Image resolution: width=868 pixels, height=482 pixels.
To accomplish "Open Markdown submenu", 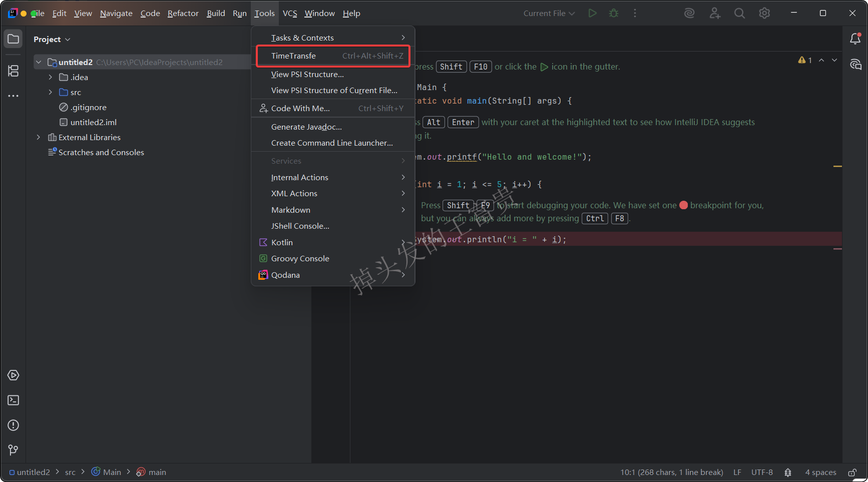I will coord(333,210).
